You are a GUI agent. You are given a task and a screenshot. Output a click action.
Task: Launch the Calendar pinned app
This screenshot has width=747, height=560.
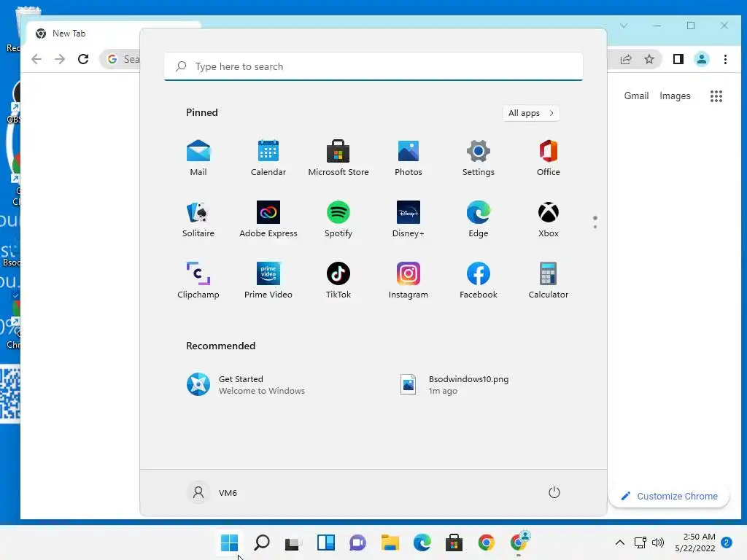pos(268,158)
